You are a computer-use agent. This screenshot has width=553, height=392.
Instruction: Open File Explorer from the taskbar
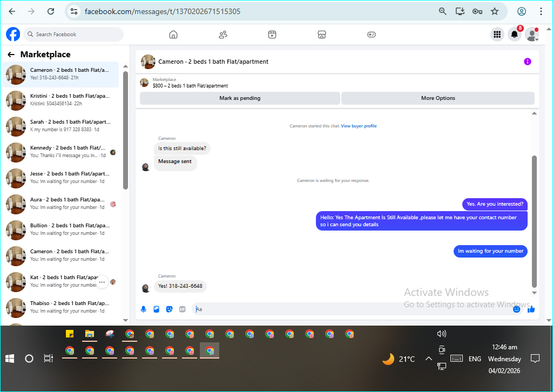[90, 334]
